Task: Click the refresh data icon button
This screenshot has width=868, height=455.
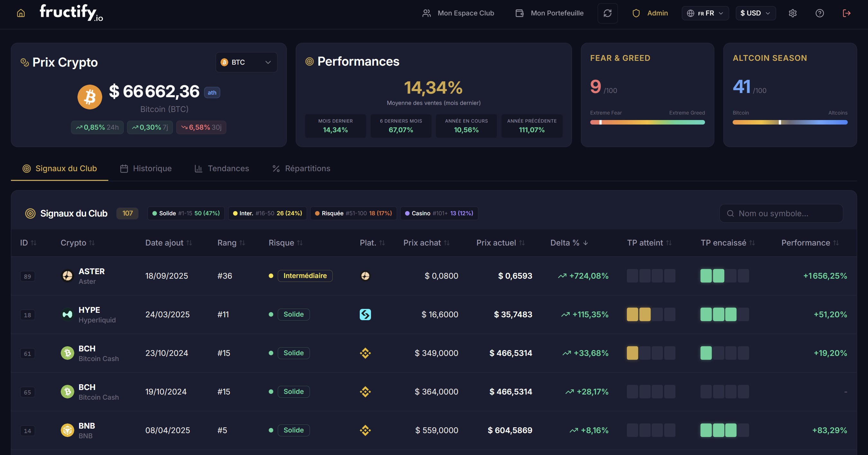Action: coord(607,13)
